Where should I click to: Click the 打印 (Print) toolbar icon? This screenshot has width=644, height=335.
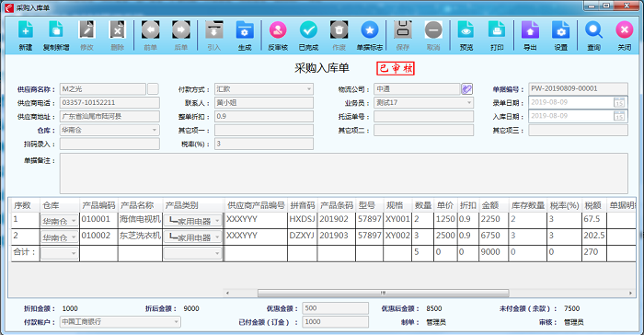497,30
